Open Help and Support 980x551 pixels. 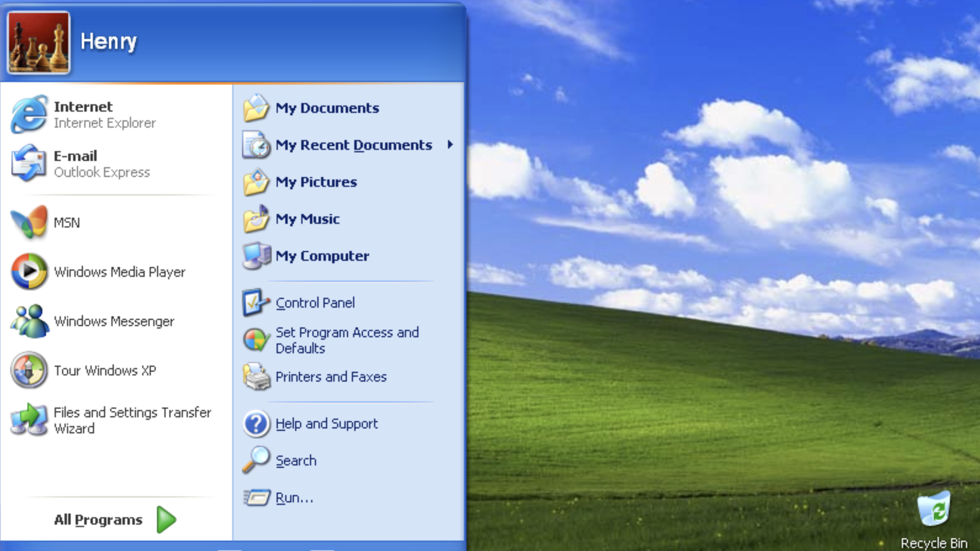coord(327,424)
